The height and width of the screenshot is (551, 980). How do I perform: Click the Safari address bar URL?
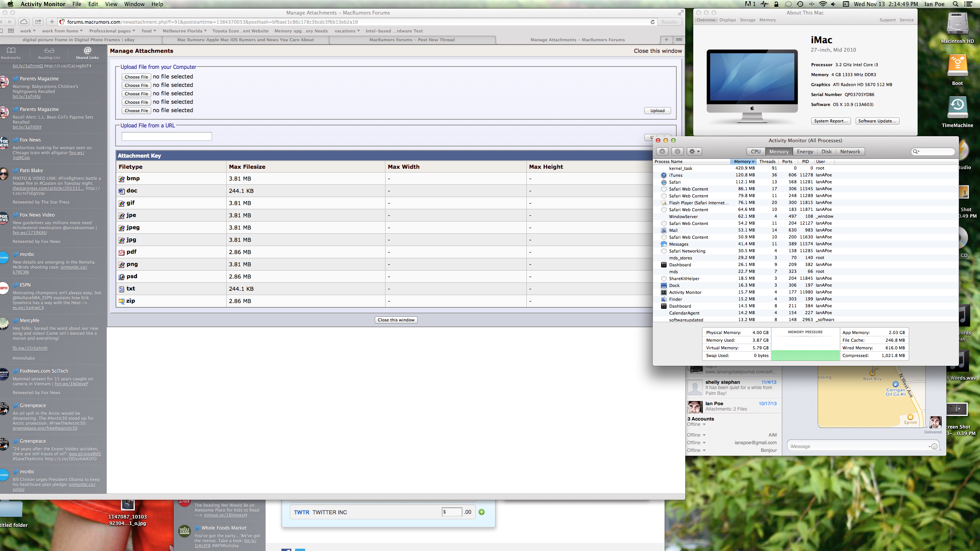(212, 22)
